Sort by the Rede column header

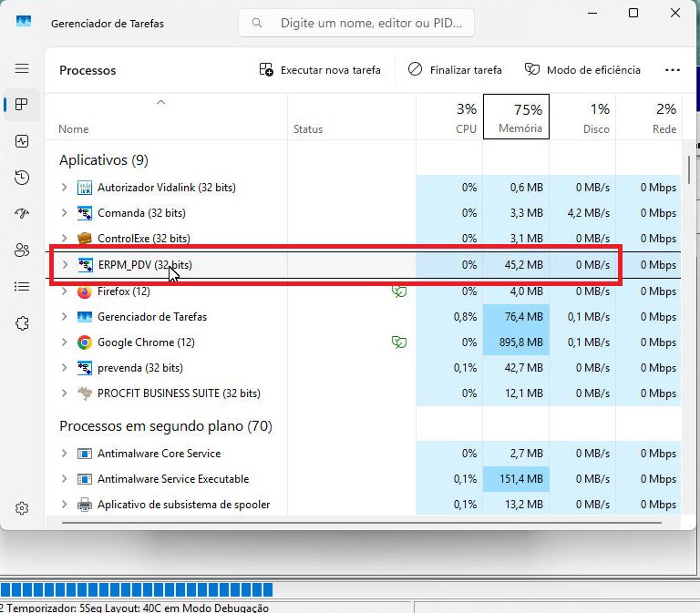pyautogui.click(x=649, y=117)
